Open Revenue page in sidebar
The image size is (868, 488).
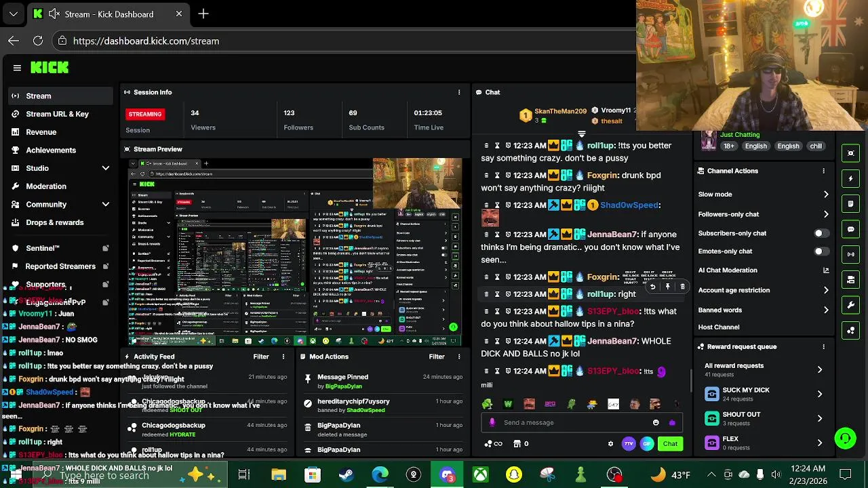(x=61, y=132)
